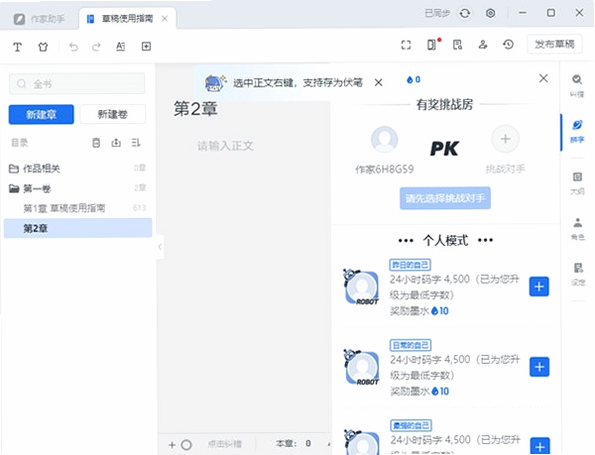Click the 已同步 sync status text
Viewport: 595px width, 455px height.
point(437,13)
